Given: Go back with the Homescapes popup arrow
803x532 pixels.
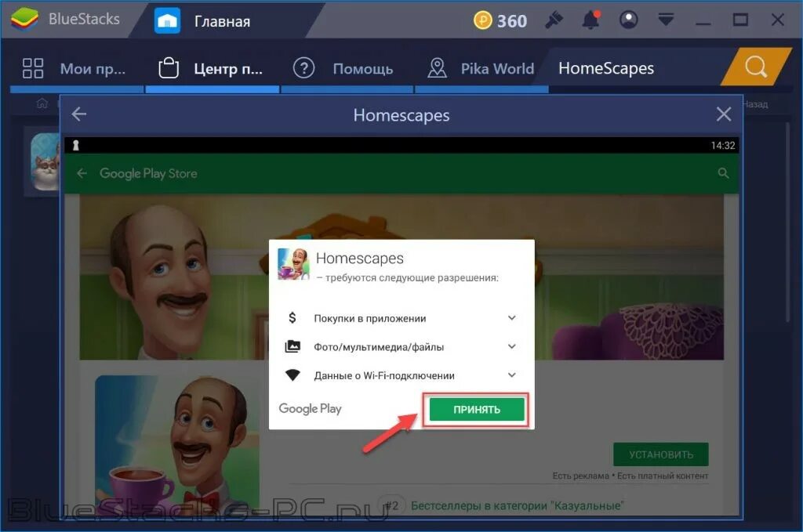Looking at the screenshot, I should 79,114.
